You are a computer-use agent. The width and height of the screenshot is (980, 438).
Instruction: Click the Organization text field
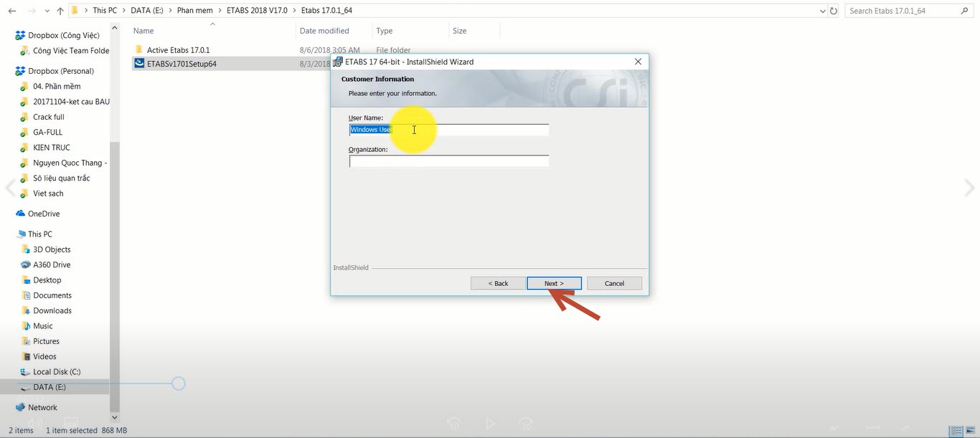449,161
